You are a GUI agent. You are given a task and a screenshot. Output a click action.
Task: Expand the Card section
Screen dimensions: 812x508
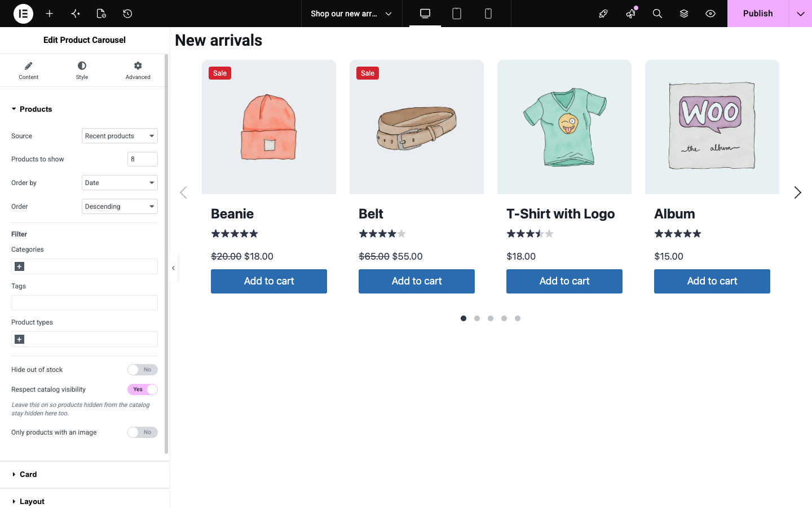(x=85, y=475)
